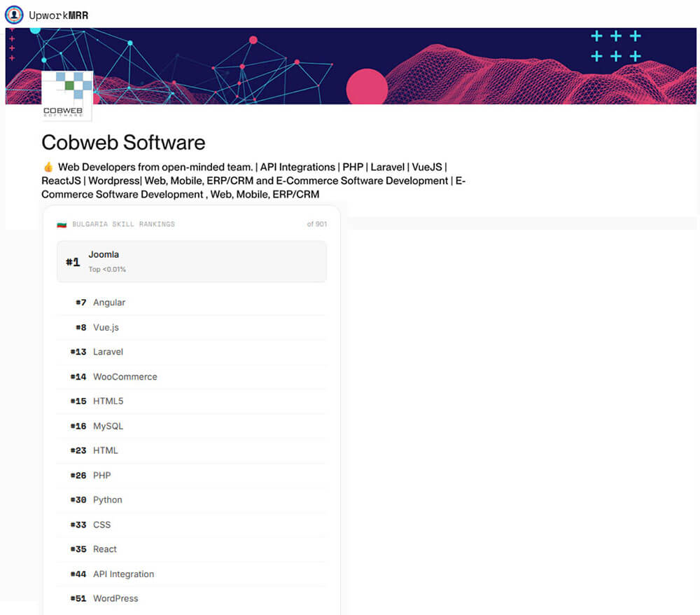Select the API Integration skill row
Screen dimensions: 700x615
pos(192,574)
